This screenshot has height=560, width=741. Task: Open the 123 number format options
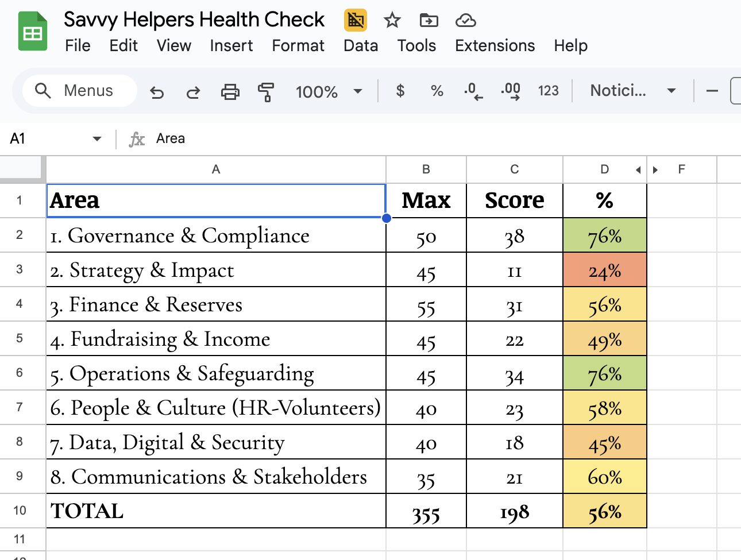click(x=548, y=91)
